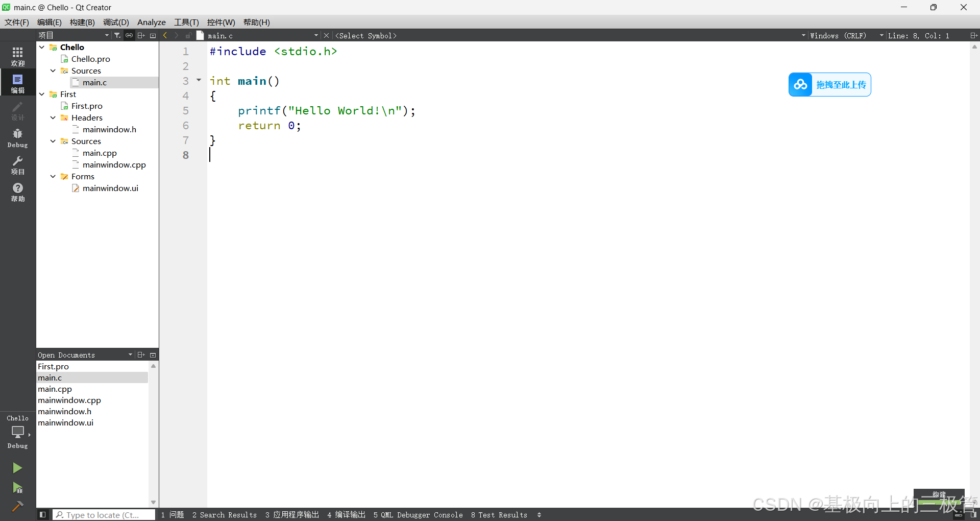Image resolution: width=980 pixels, height=521 pixels.
Task: Toggle the build progress details button
Action: (959, 514)
